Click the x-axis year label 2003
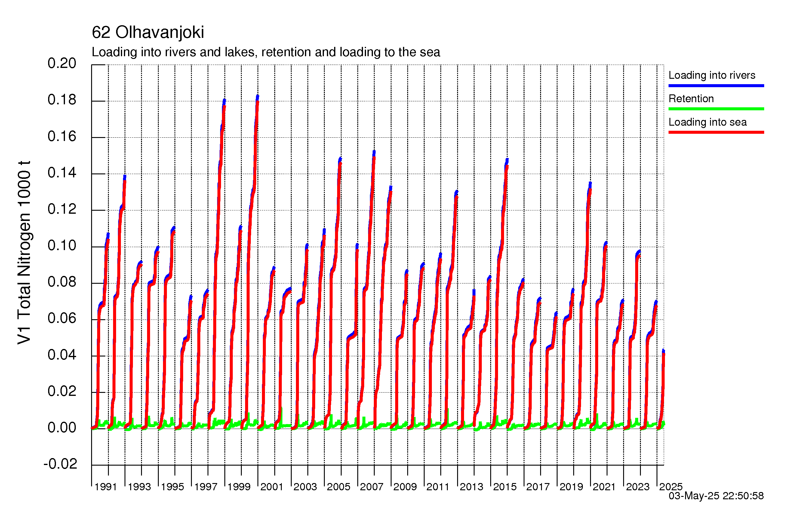 click(x=305, y=487)
